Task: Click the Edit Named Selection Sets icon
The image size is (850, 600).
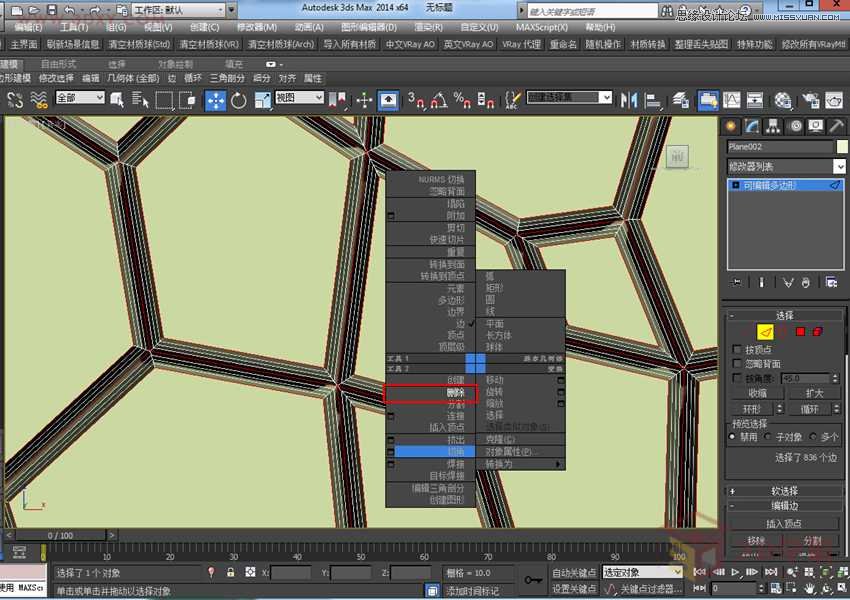Action: pyautogui.click(x=512, y=100)
